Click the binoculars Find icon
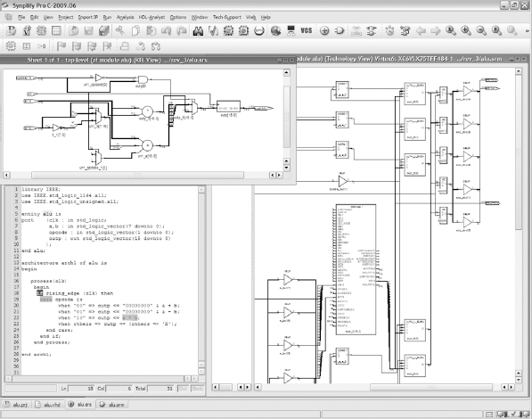The image size is (532, 419). 198,31
